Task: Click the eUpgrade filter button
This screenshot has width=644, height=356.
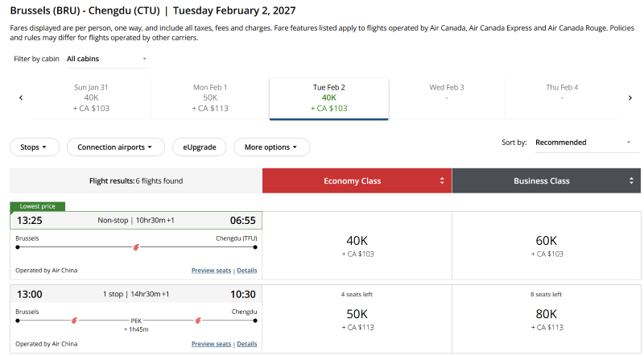Action: pyautogui.click(x=199, y=147)
